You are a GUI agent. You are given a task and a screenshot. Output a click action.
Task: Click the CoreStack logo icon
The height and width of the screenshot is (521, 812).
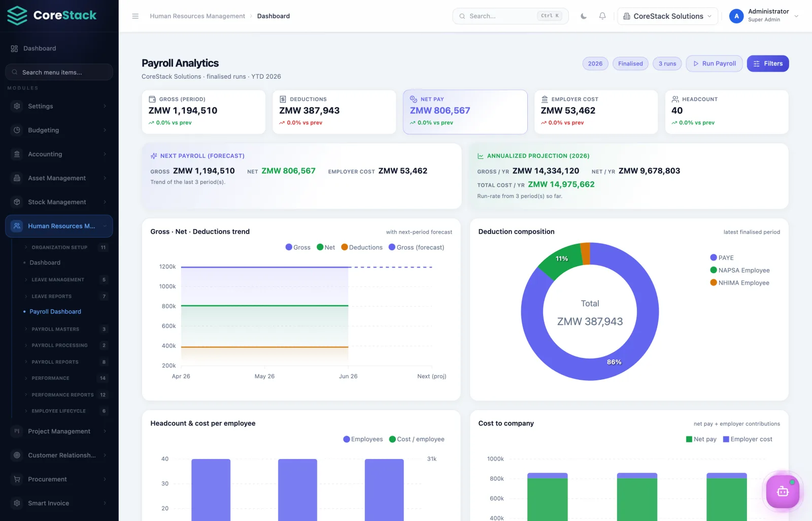17,16
